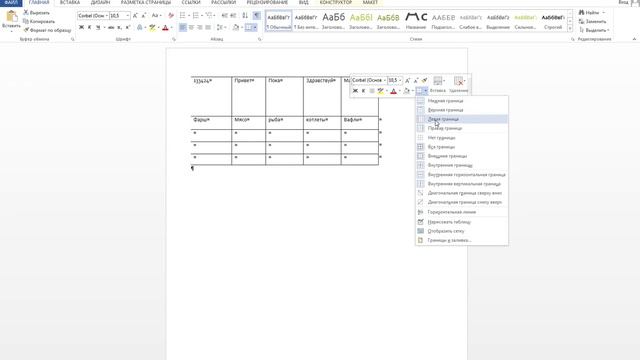Choose Горизонтальная линия menu item
The width and height of the screenshot is (640, 360).
pos(462,212)
